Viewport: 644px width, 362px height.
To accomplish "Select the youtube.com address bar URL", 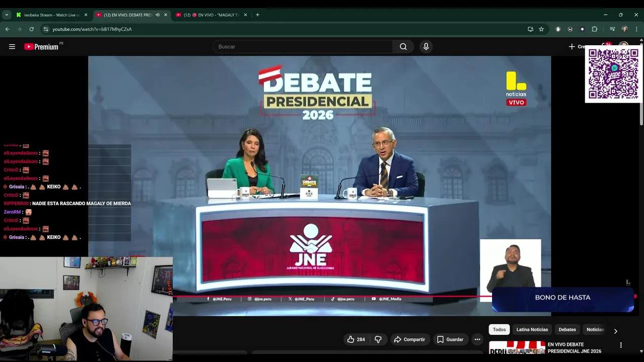I will pyautogui.click(x=92, y=29).
